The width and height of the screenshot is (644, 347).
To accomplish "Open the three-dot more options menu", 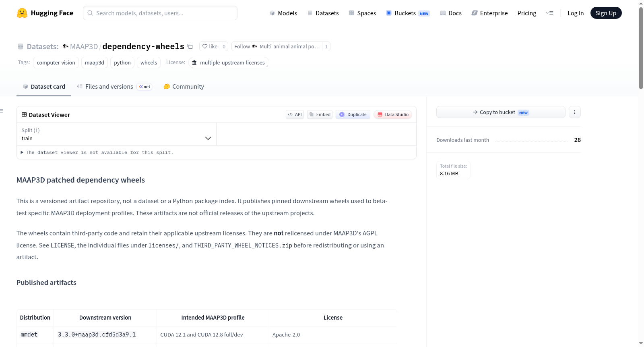I will (575, 112).
